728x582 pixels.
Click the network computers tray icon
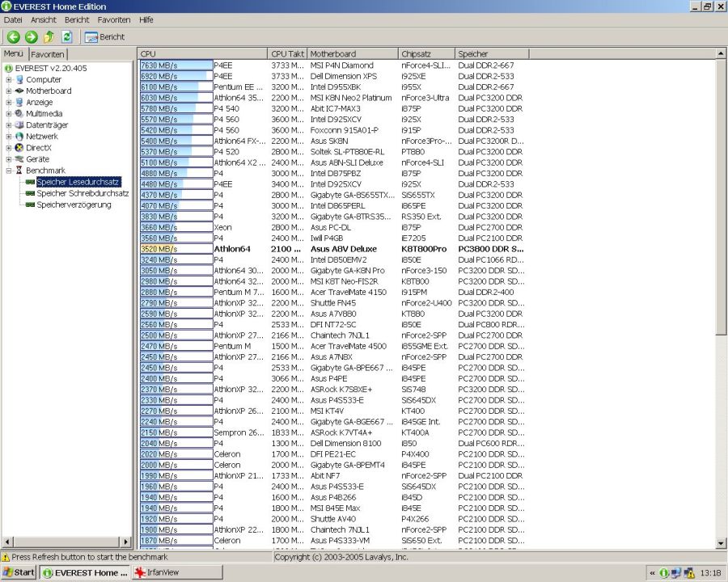676,573
